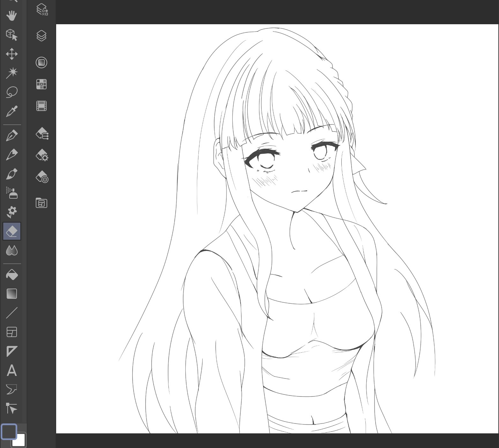Open the Brush Size eraser-circle icon
499x448 pixels.
pyautogui.click(x=42, y=177)
